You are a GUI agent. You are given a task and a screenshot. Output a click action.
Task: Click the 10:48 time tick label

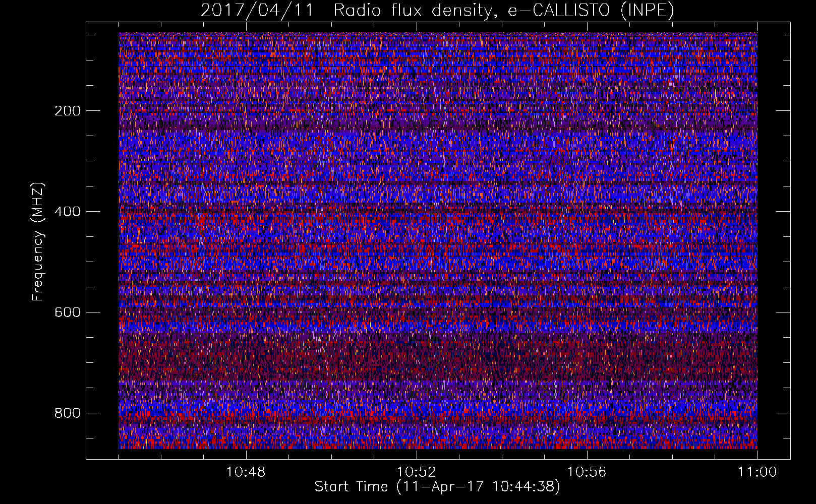pos(246,472)
